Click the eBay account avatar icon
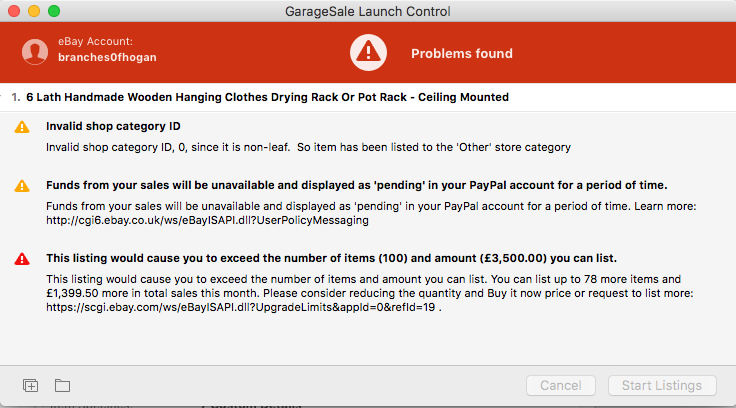This screenshot has width=736, height=408. [x=35, y=51]
